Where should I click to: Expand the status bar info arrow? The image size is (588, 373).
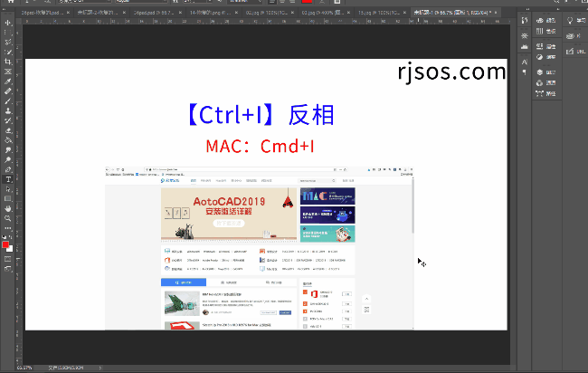[100, 368]
